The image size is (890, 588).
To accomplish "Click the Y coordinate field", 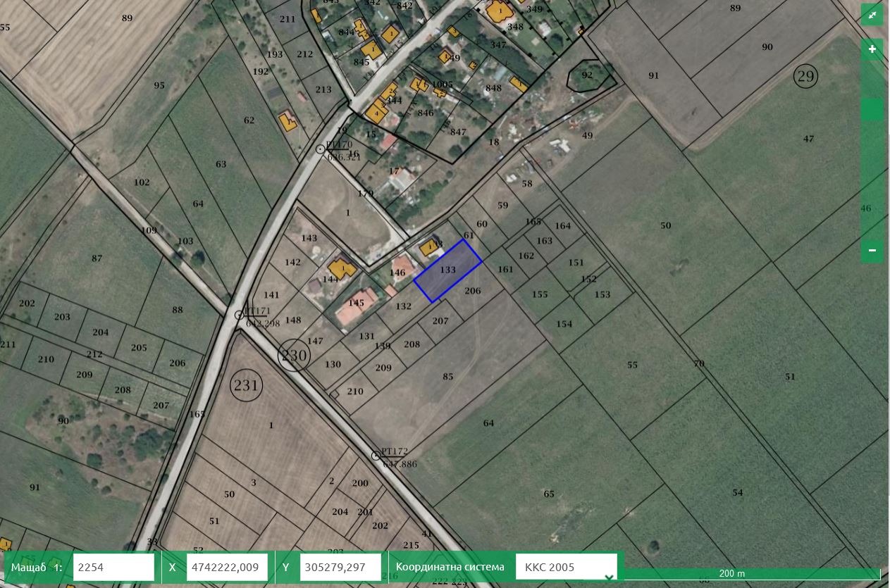I will tap(341, 568).
